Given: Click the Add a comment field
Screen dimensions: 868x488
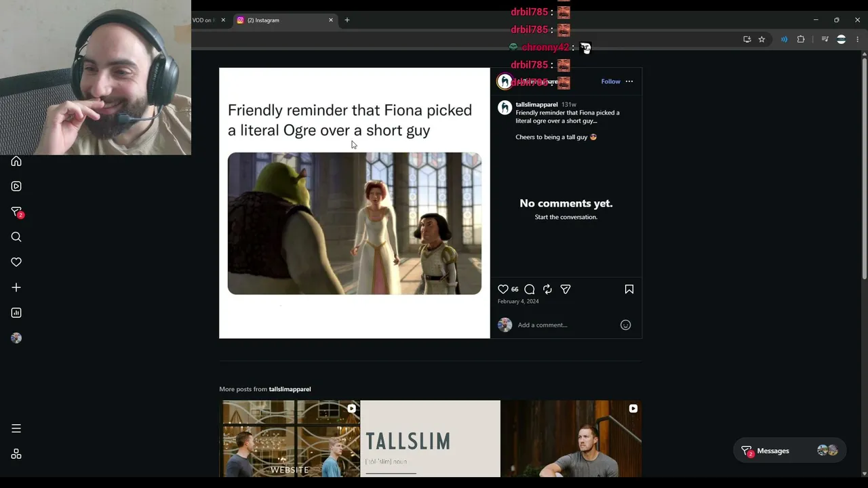Looking at the screenshot, I should [566, 325].
